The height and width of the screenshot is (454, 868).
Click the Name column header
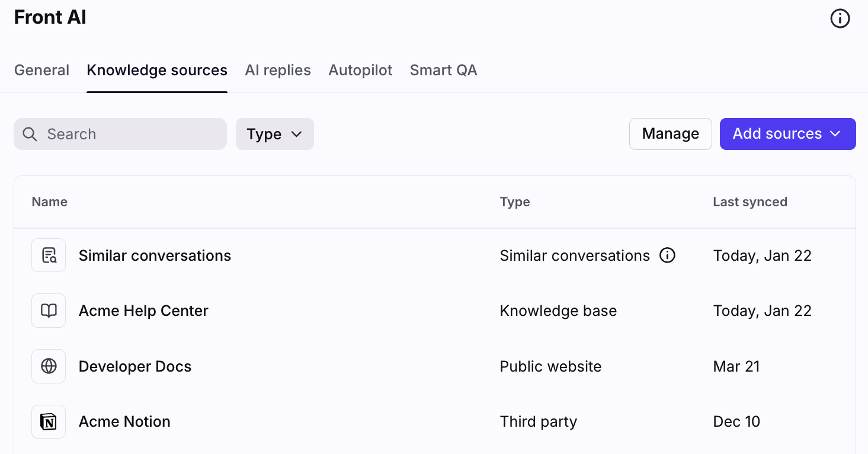coord(49,202)
